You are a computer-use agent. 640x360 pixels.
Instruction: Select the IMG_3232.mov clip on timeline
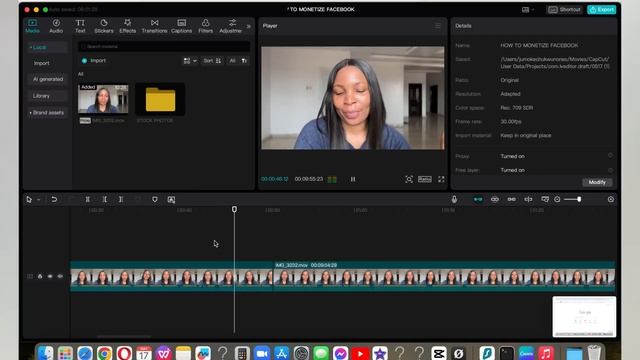[444, 276]
